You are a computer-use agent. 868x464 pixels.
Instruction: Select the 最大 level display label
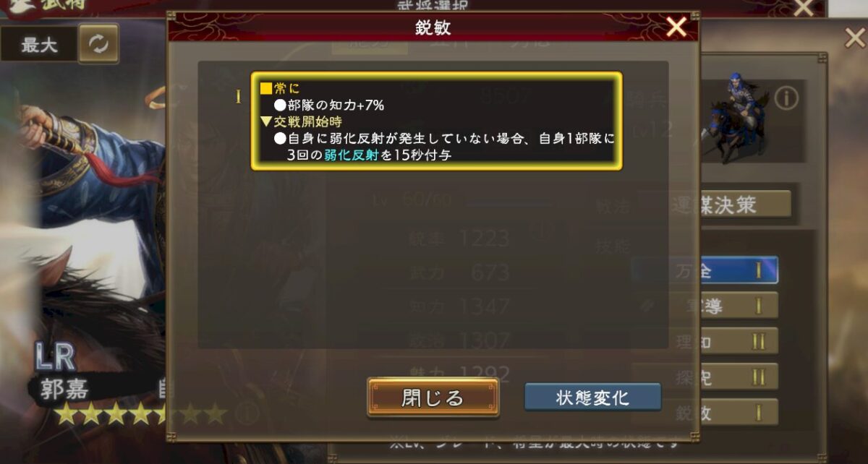[39, 45]
